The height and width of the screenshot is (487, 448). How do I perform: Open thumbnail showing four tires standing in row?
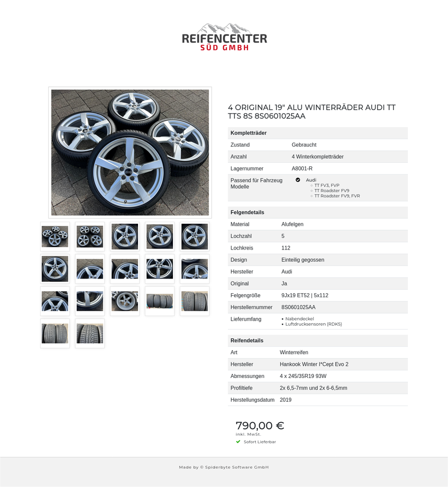pos(159,301)
